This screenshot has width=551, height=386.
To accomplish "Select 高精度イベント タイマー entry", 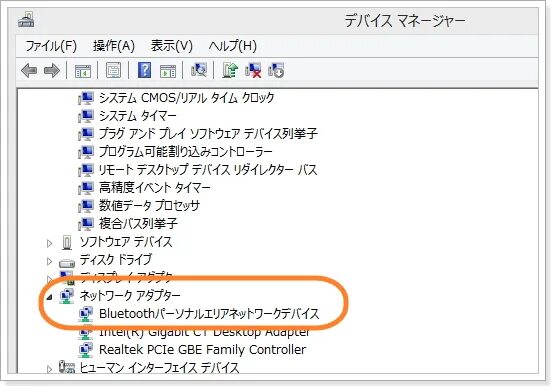I will point(155,187).
